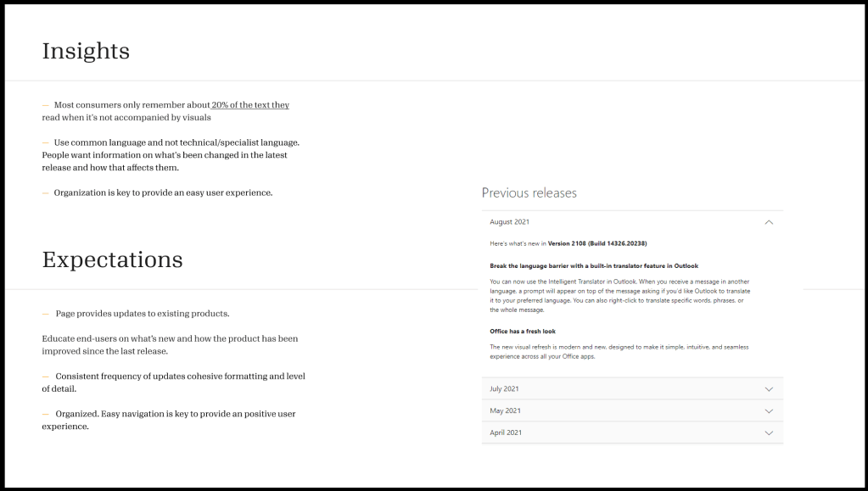Select the "Expectations" section heading
This screenshot has height=491, width=868.
[x=112, y=259]
